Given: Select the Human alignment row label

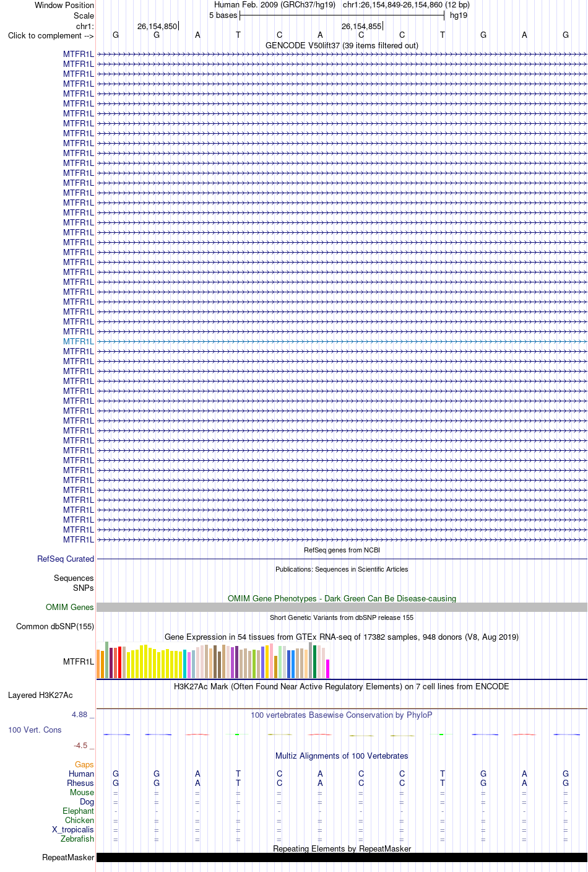Looking at the screenshot, I should click(x=81, y=774).
